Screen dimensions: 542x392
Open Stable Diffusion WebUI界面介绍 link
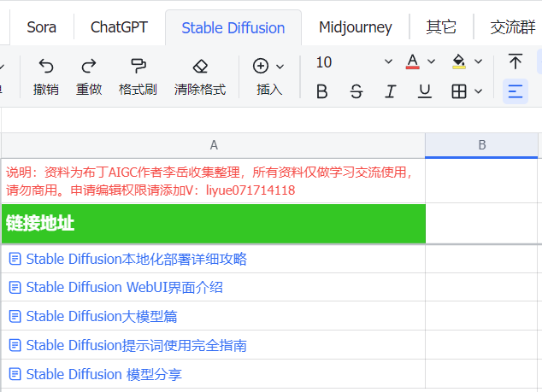[x=125, y=287]
